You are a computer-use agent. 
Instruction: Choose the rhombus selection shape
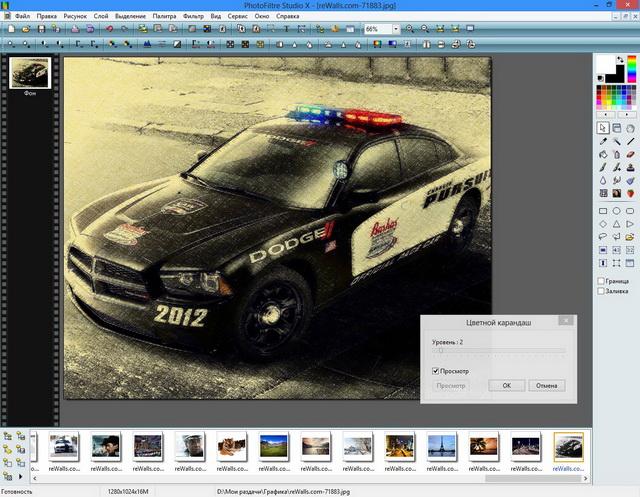click(x=603, y=224)
